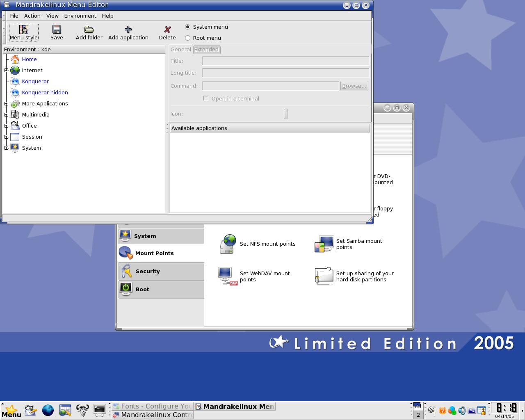Screen dimensions: 525x420
Task: Click the orange help question mark tray icon
Action: tap(442, 410)
